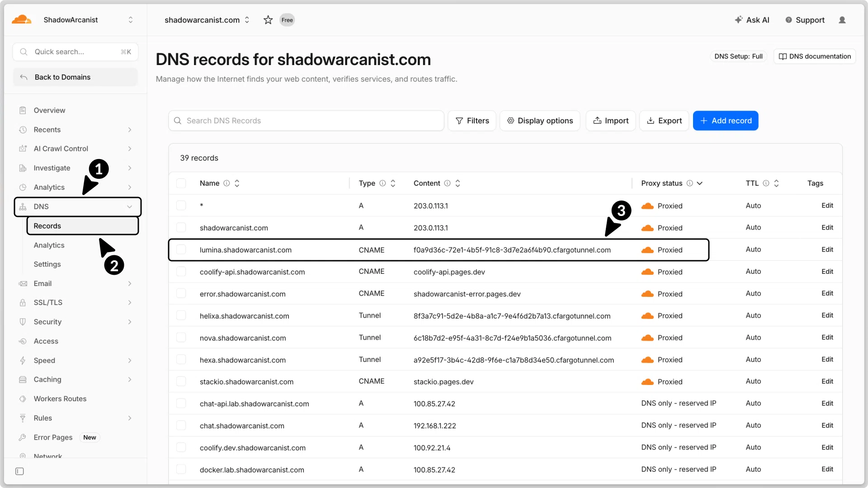Expand the AI Crawl Control section
This screenshot has width=868, height=488.
(x=130, y=149)
